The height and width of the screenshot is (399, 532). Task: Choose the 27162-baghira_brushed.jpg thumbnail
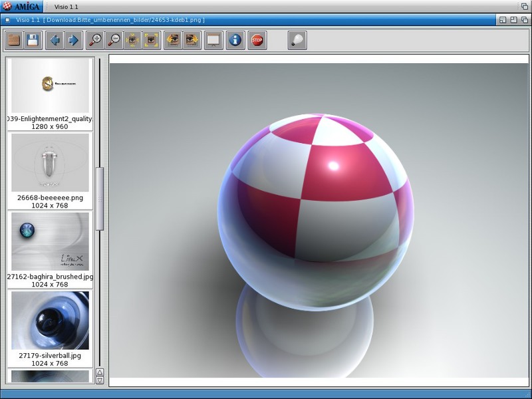click(50, 241)
